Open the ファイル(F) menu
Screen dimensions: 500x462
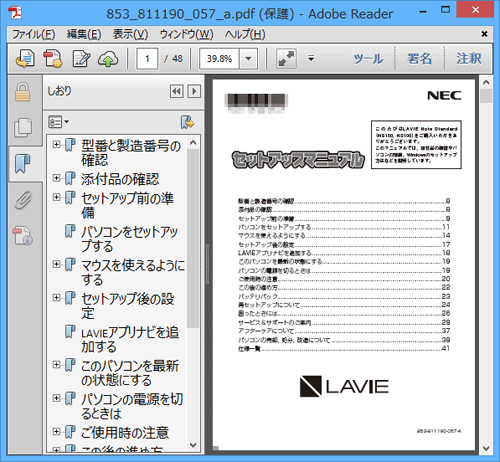(x=34, y=34)
